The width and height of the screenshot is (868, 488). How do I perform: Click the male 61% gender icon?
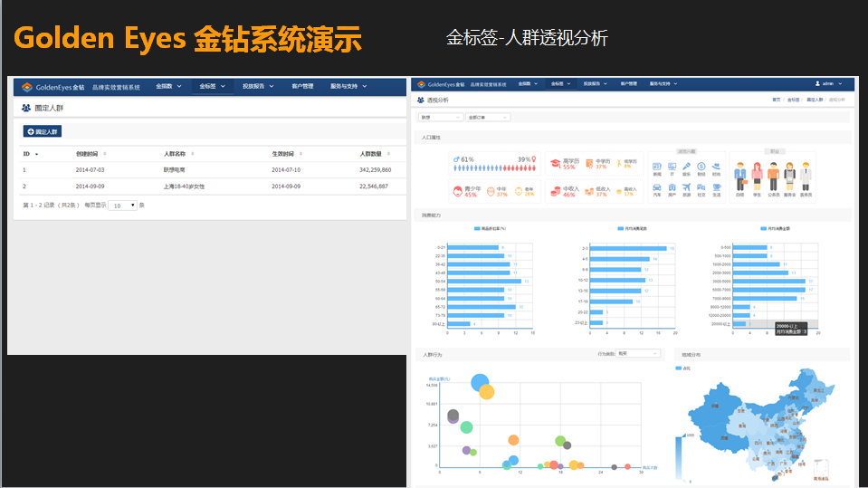456,159
